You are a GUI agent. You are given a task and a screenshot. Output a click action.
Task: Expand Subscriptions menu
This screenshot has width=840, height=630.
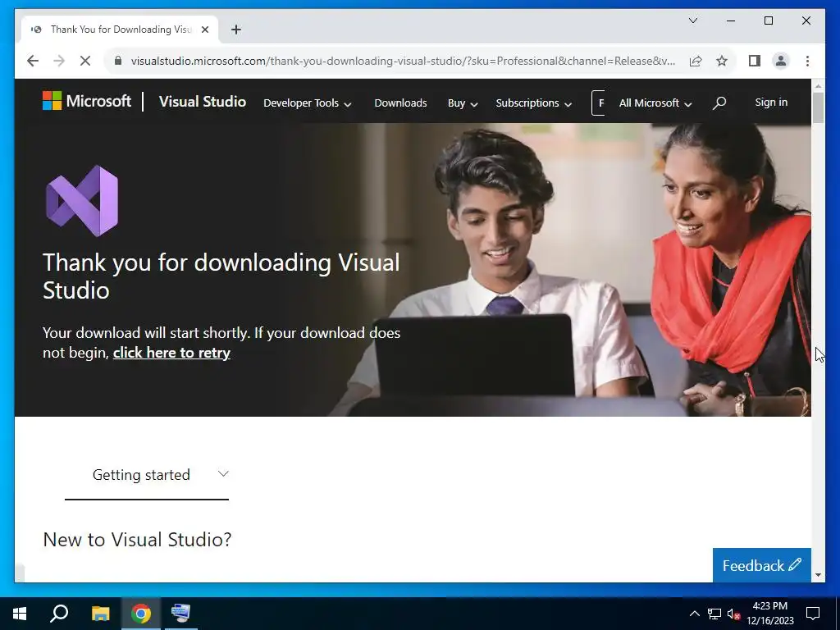point(533,103)
